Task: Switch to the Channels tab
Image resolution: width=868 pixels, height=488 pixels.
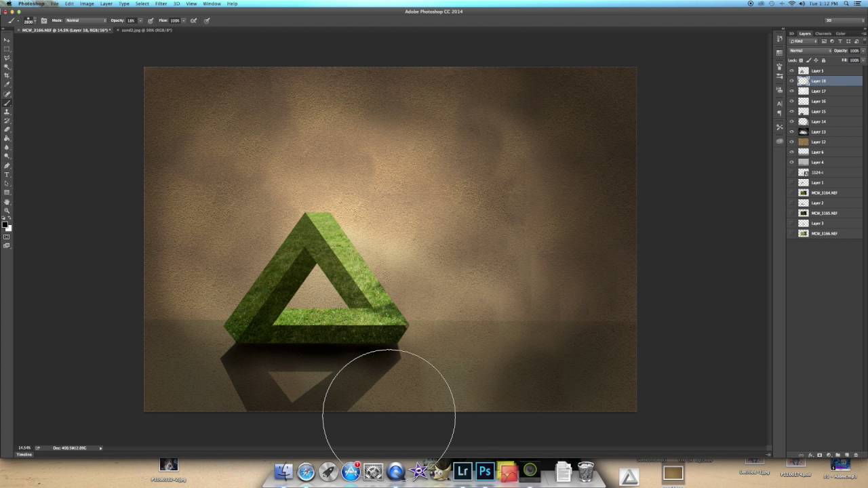Action: pos(823,33)
